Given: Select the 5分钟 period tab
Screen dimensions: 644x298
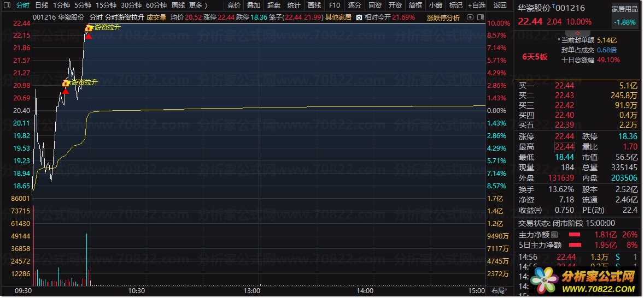Looking at the screenshot, I should coord(83,5).
